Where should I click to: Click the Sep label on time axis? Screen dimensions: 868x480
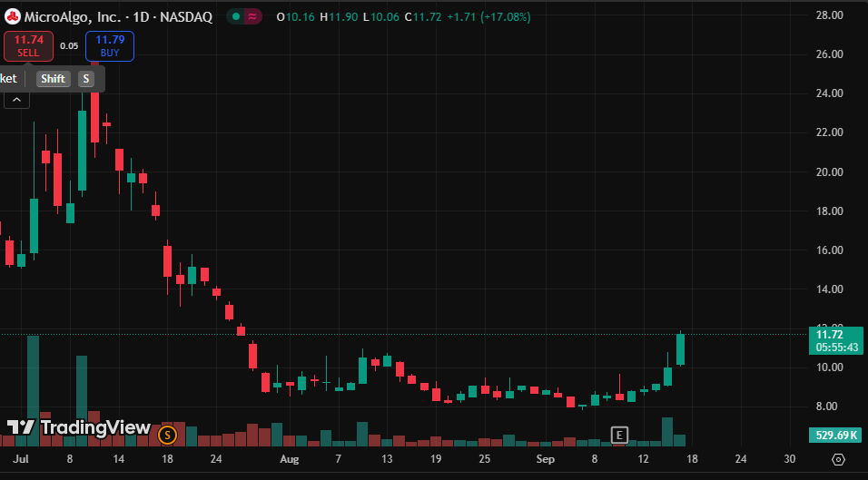[x=546, y=459]
